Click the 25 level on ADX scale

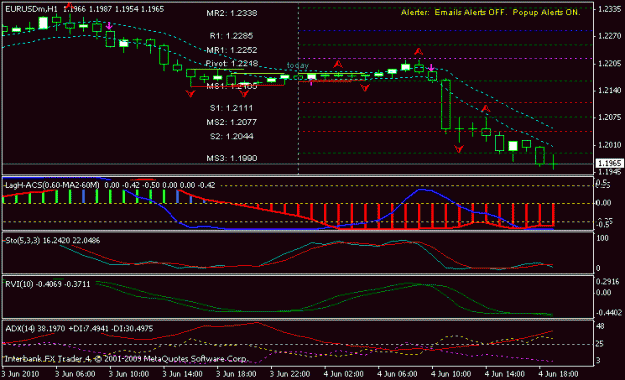600,344
